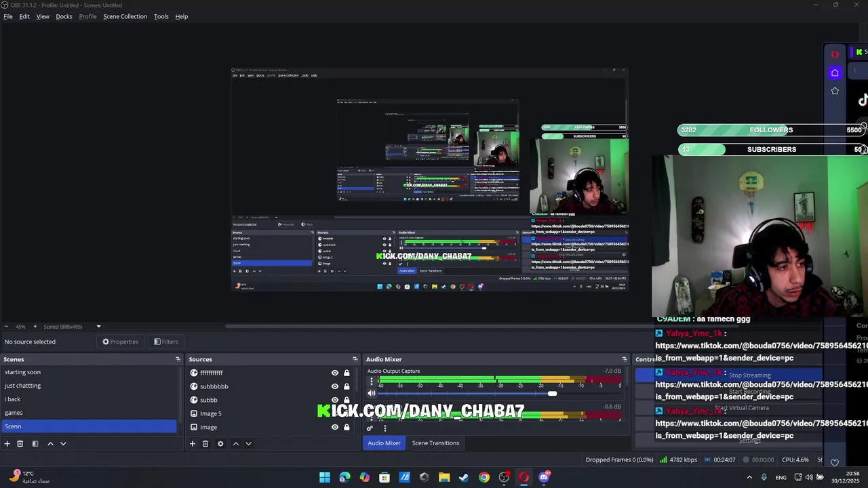Open Audio Mixer options three-dot menu
Viewport: 868px width, 488px height.
[384, 428]
